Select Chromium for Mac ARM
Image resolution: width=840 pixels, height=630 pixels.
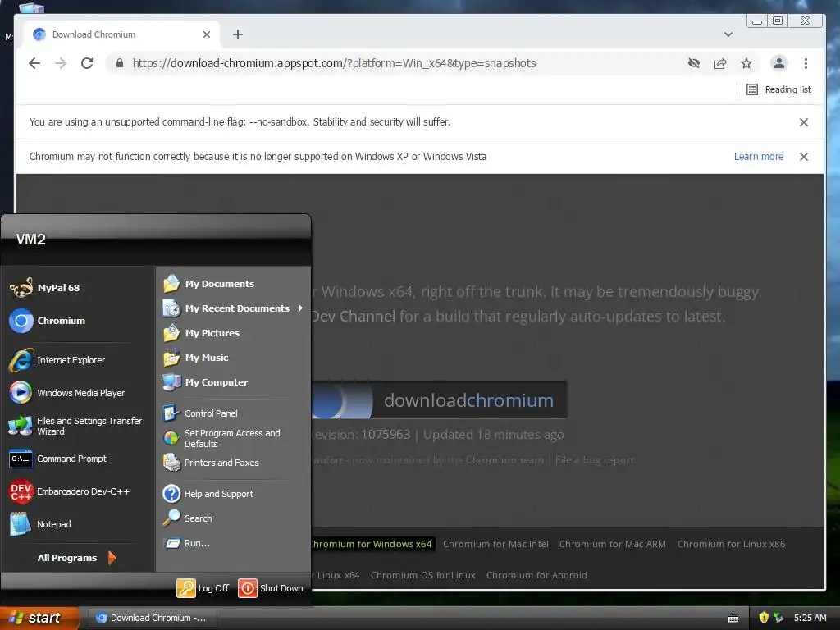[612, 544]
